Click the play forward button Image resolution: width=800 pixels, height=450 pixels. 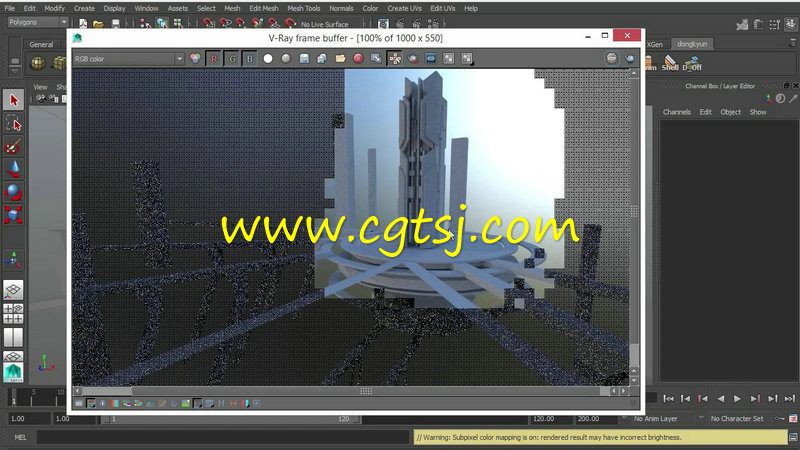pos(738,398)
